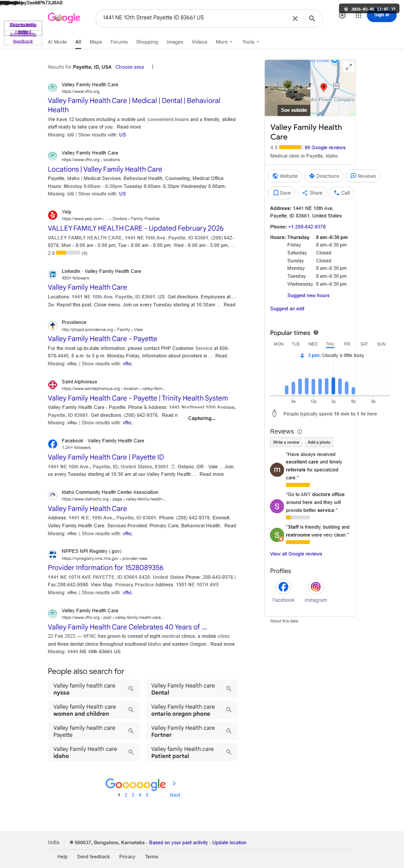Click the Website button in the knowledge panel

285,176
